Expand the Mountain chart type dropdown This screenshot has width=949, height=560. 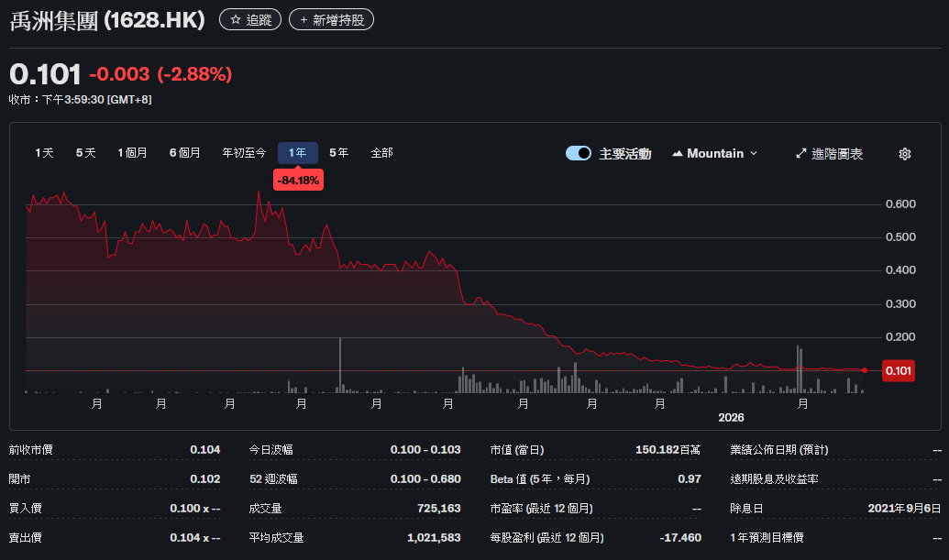tap(754, 154)
